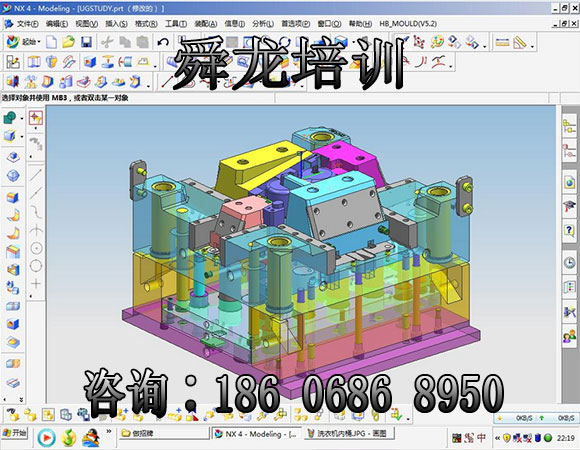Save the part using the floppy disk icon
This screenshot has width=580, height=450.
(x=87, y=42)
